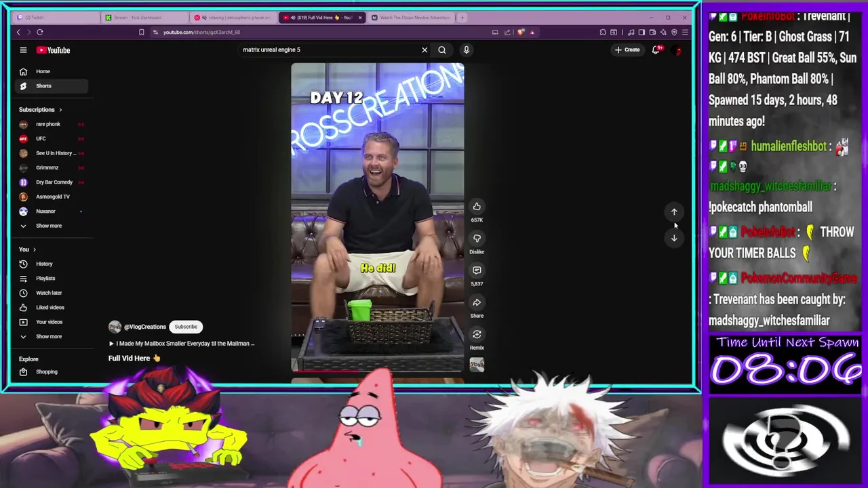Open History in the sidebar
Image resolution: width=868 pixels, height=488 pixels.
coord(52,264)
